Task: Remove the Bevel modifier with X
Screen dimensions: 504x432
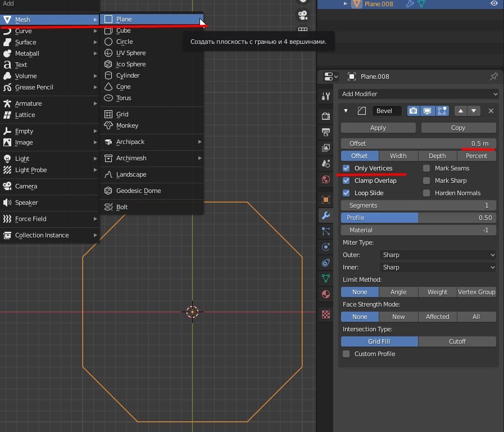Action: tap(491, 111)
